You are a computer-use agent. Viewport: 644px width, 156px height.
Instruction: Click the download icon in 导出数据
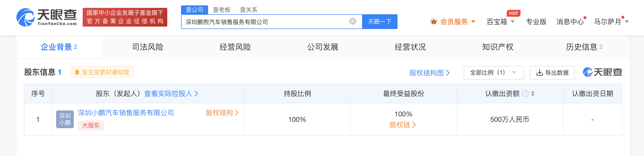tap(539, 73)
